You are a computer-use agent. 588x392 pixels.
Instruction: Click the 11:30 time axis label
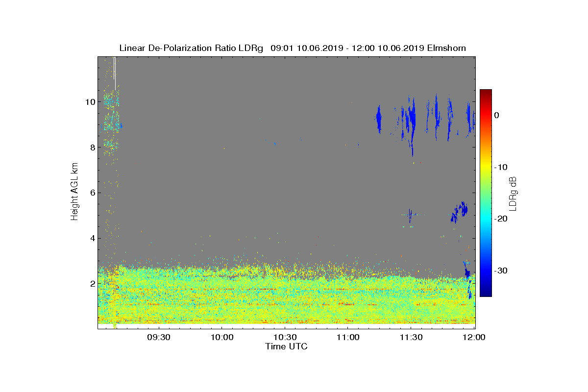click(411, 337)
